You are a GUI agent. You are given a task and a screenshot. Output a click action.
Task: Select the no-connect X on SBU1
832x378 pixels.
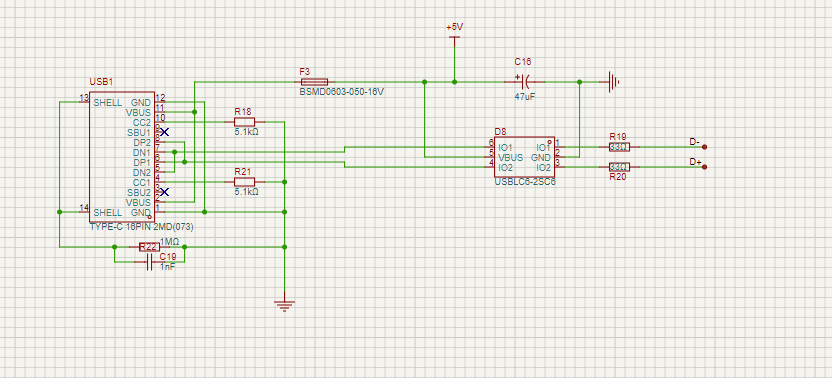pyautogui.click(x=164, y=132)
